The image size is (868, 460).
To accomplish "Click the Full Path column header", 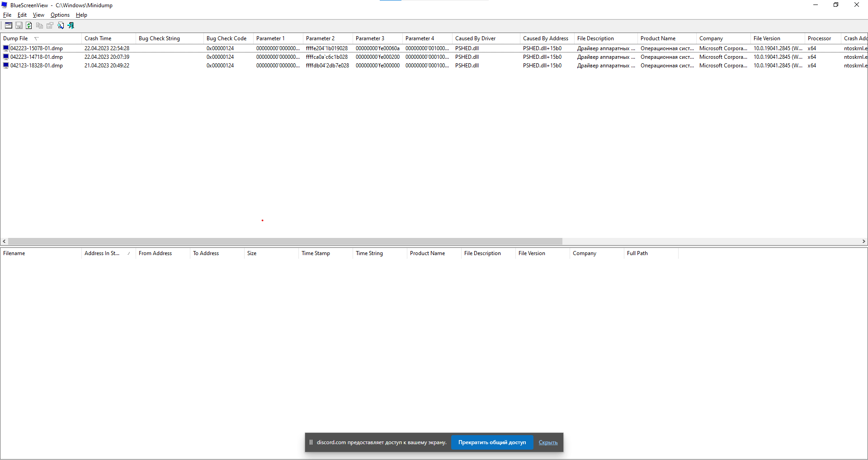I will pos(651,253).
